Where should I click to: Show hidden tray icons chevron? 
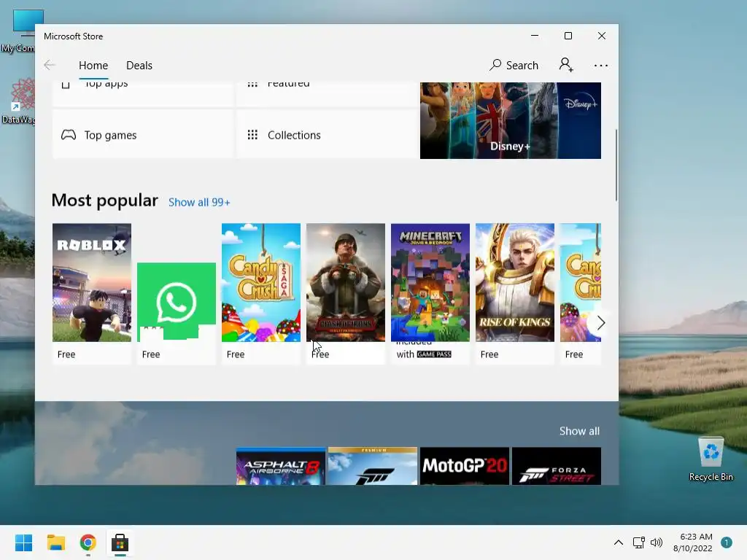click(x=619, y=542)
